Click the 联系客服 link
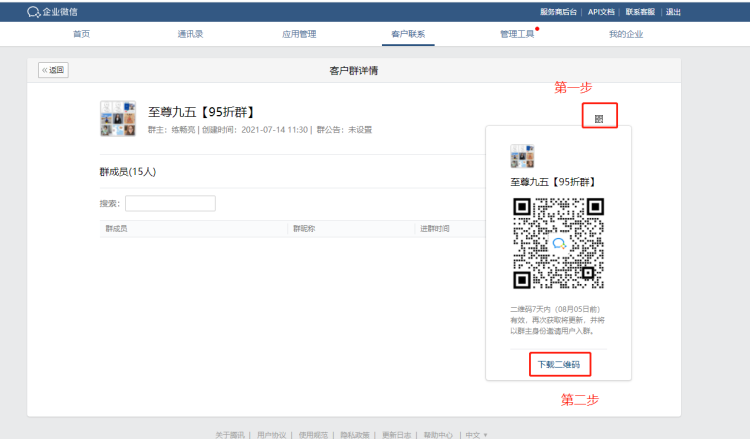The height and width of the screenshot is (439, 750). 641,12
